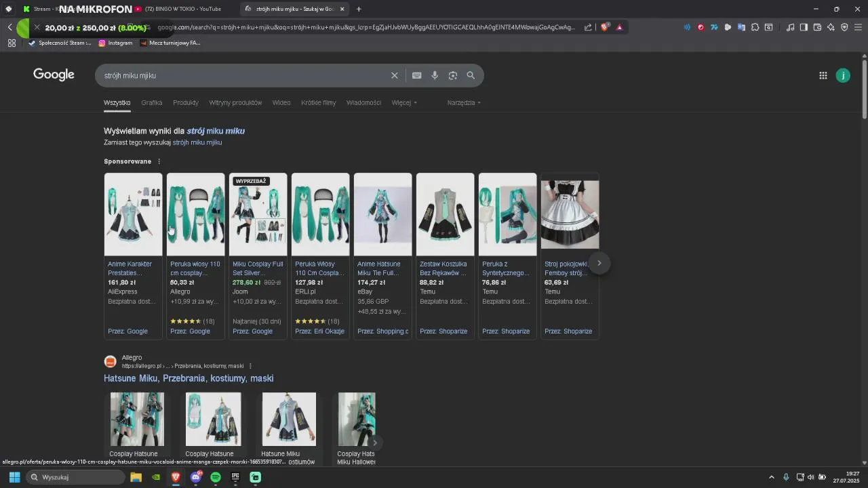Screen dimensions: 868x488
Task: Open File Explorer from the taskbar
Action: 136,477
